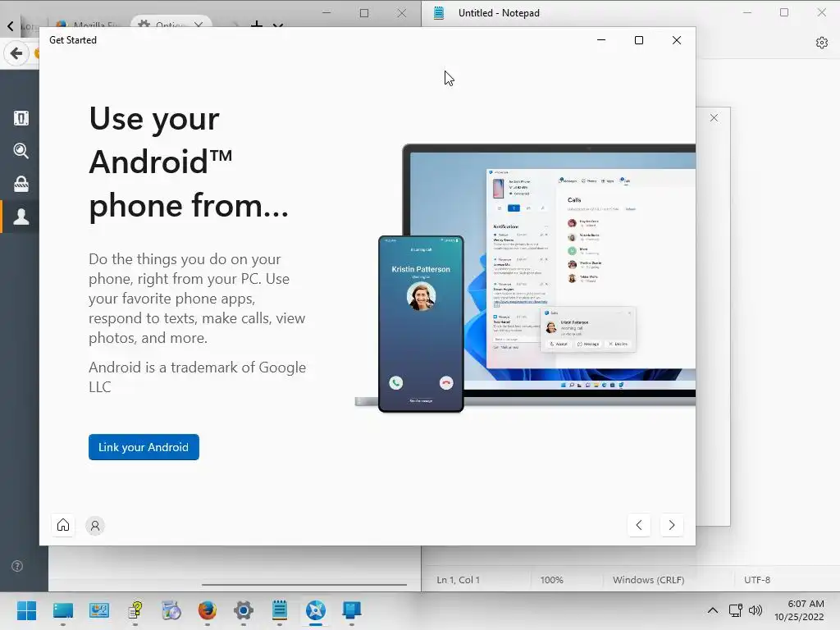Click the 100% zoom level in Notepad

pyautogui.click(x=552, y=580)
